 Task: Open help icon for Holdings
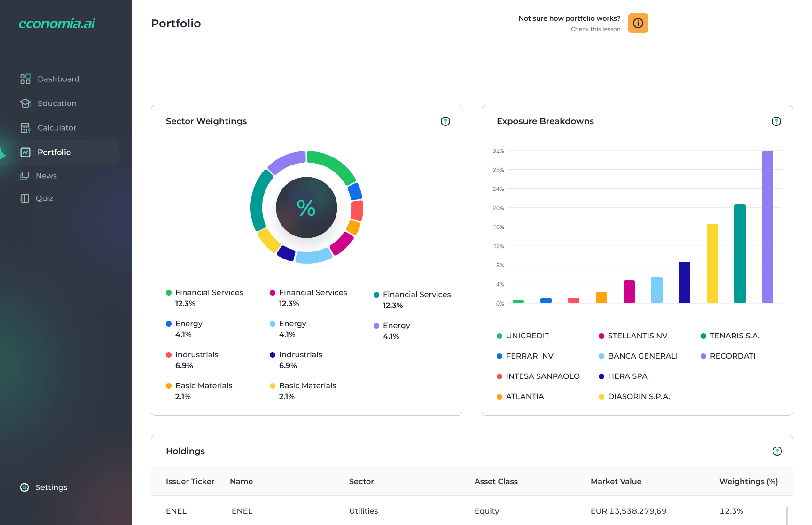click(x=777, y=451)
